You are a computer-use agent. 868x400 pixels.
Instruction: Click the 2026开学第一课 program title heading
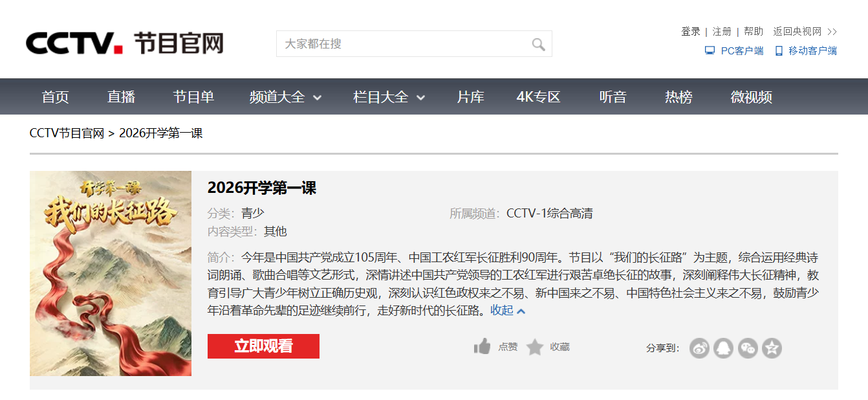pos(262,188)
